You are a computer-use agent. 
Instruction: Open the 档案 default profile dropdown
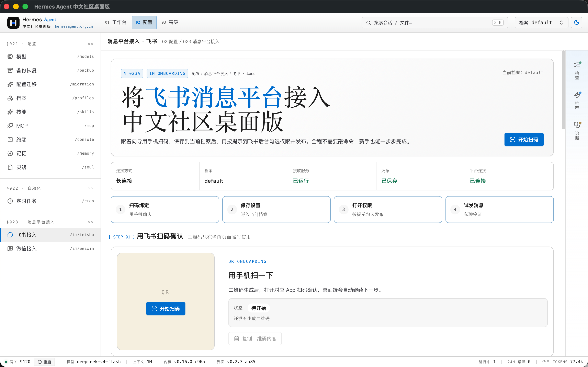point(541,23)
